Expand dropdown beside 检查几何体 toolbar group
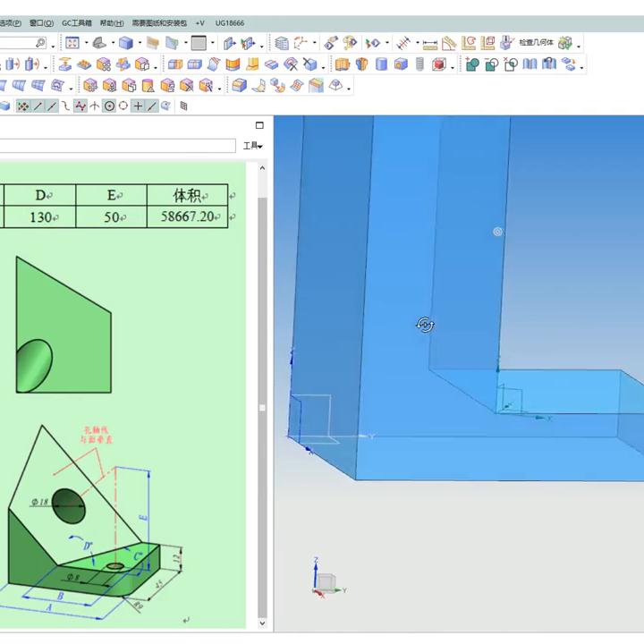The width and height of the screenshot is (644, 644). pyautogui.click(x=579, y=45)
